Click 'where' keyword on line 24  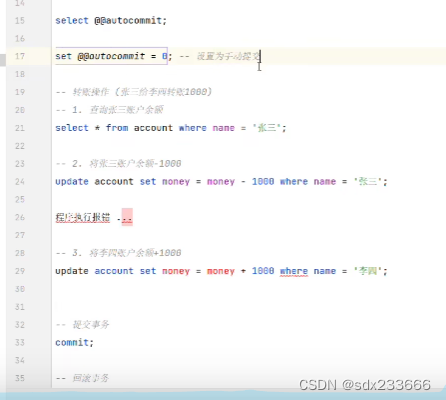(294, 182)
